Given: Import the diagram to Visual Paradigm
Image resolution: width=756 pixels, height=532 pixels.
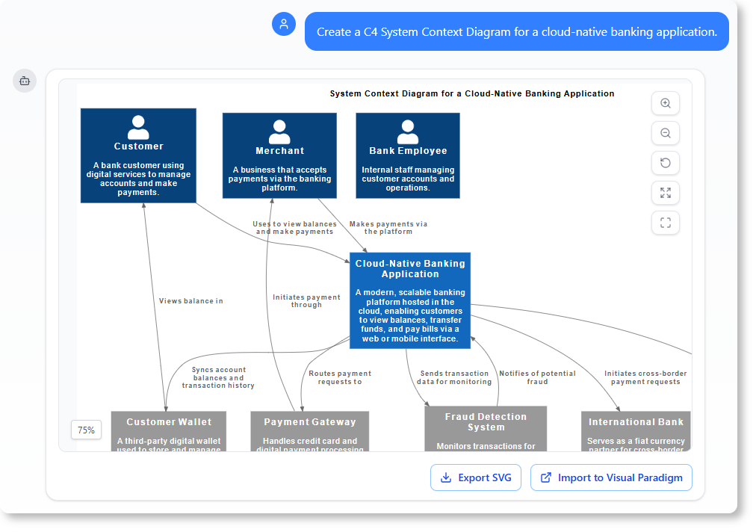Looking at the screenshot, I should coord(611,477).
